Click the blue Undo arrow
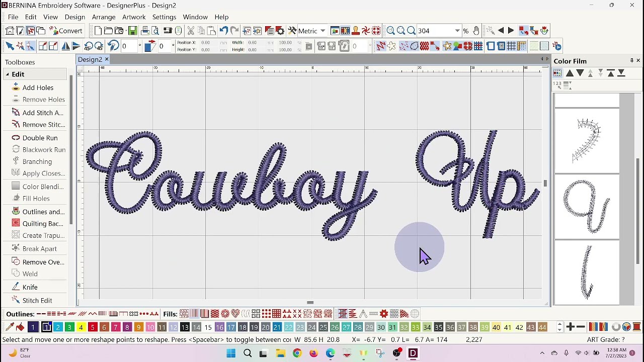Image resolution: width=644 pixels, height=362 pixels. coord(223,31)
